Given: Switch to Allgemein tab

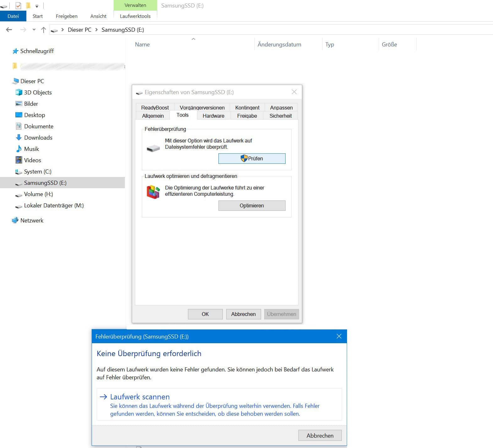Looking at the screenshot, I should pyautogui.click(x=153, y=115).
